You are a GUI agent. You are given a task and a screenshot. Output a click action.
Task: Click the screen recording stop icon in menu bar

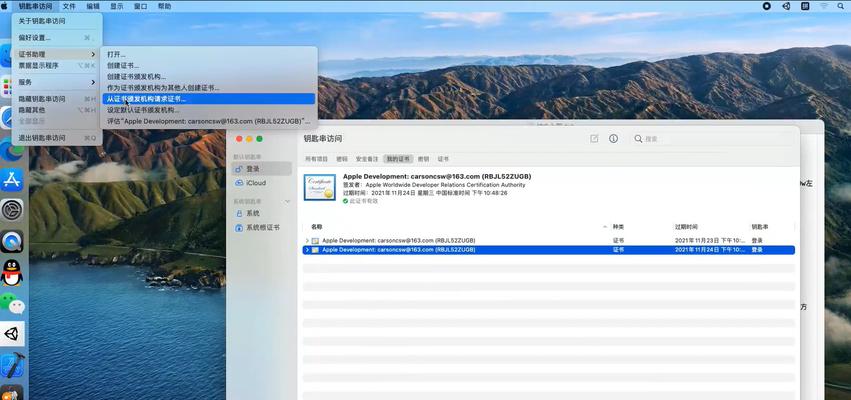pos(767,7)
